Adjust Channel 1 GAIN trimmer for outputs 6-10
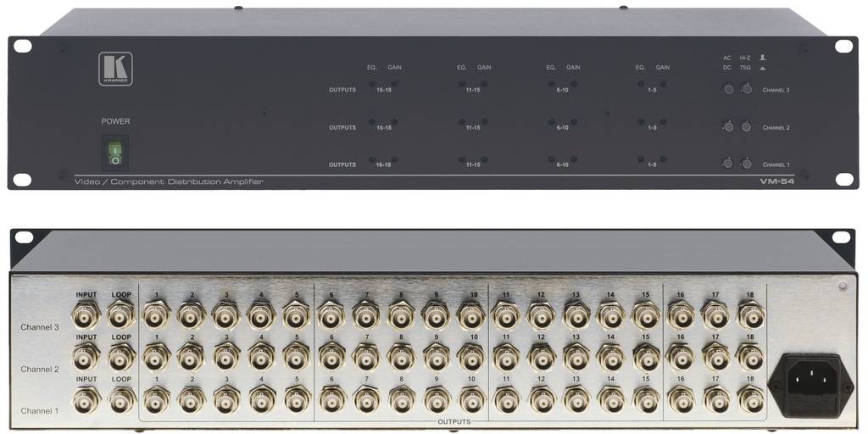This screenshot has height=434, width=868. [x=574, y=159]
